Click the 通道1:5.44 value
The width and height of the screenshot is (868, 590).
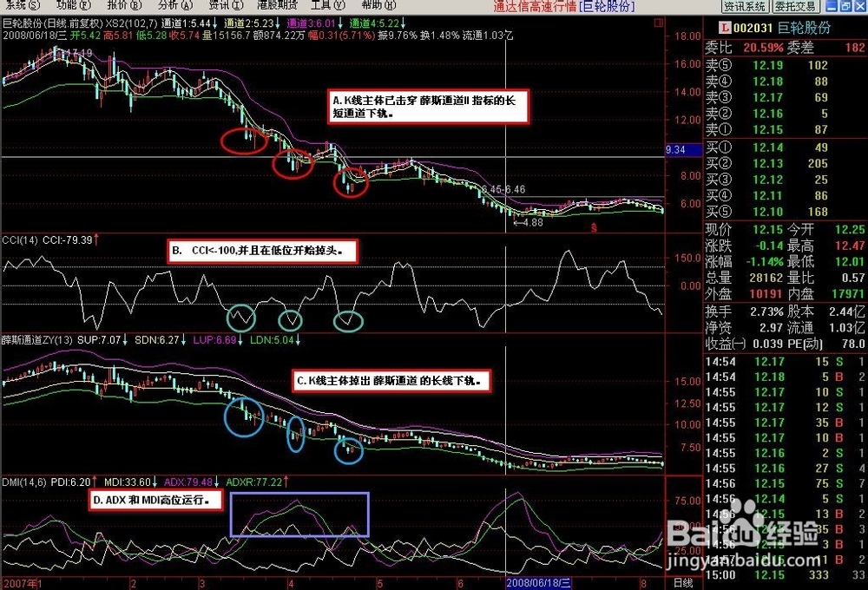[187, 23]
